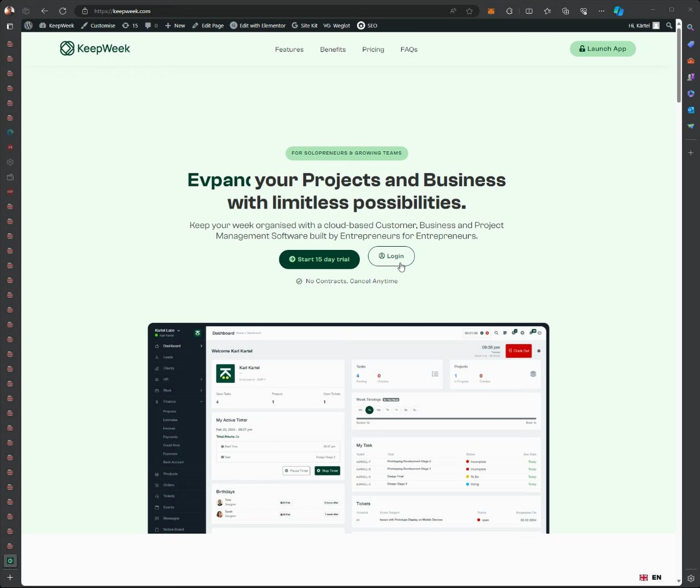Image resolution: width=700 pixels, height=588 pixels.
Task: Open Customise in the admin bar
Action: 98,26
